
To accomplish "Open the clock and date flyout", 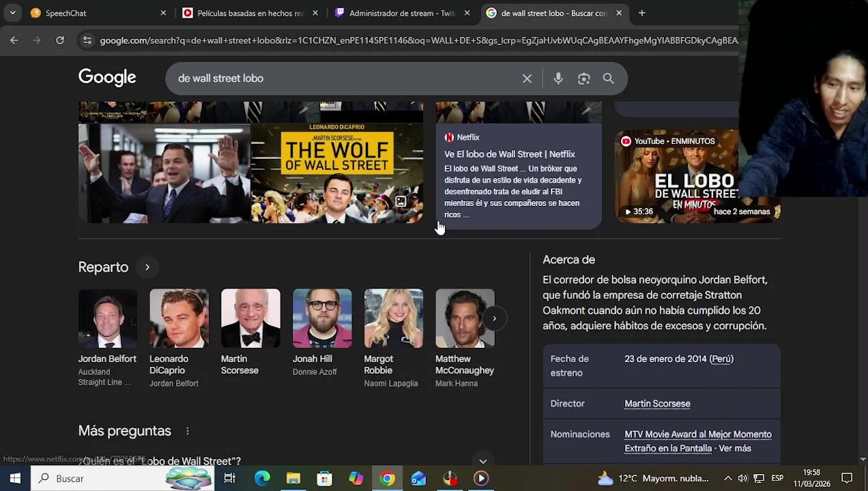I will coord(811,478).
